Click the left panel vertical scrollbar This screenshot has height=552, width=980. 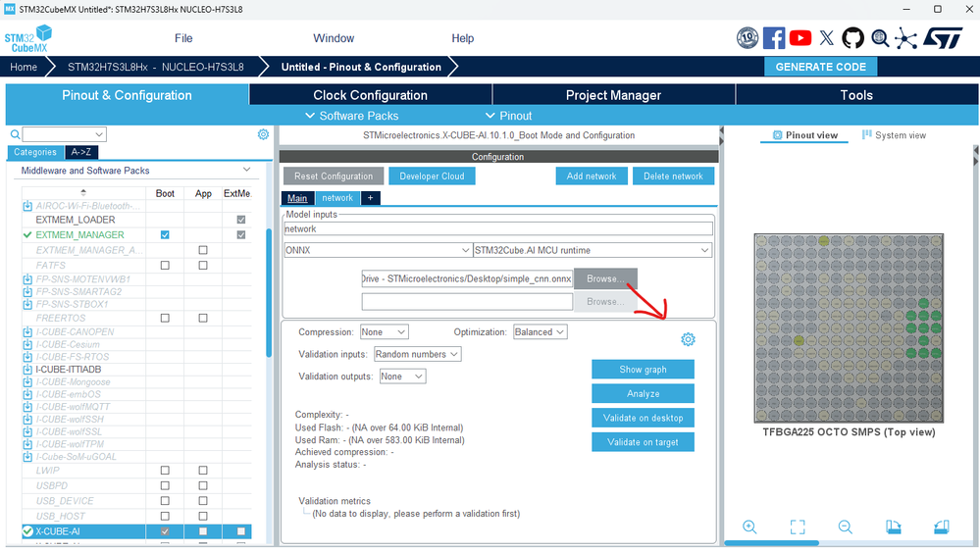(269, 293)
